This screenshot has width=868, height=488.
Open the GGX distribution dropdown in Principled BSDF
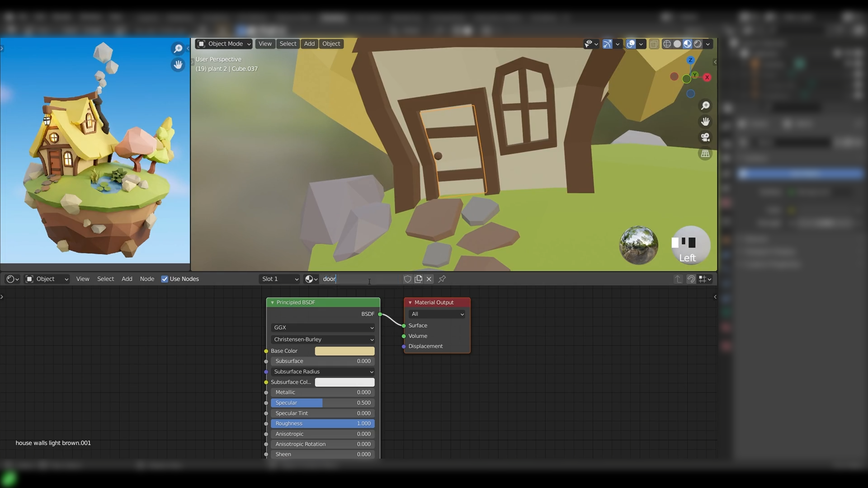pyautogui.click(x=322, y=327)
